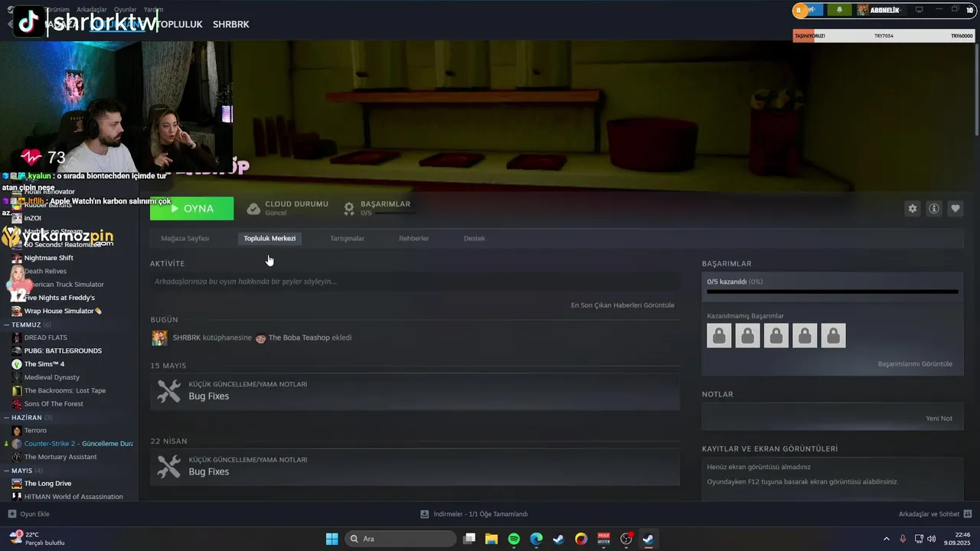This screenshot has height=551, width=980.
Task: Click first locked achievement icon
Action: 719,335
